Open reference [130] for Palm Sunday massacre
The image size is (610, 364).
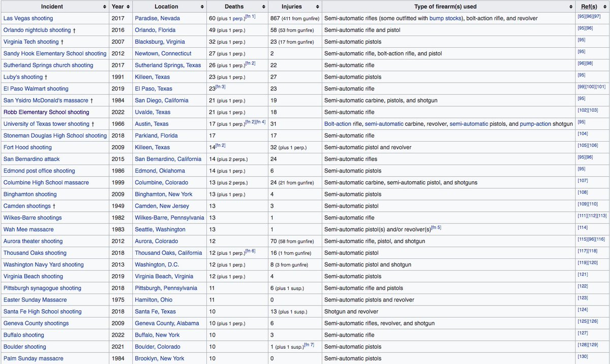click(583, 357)
